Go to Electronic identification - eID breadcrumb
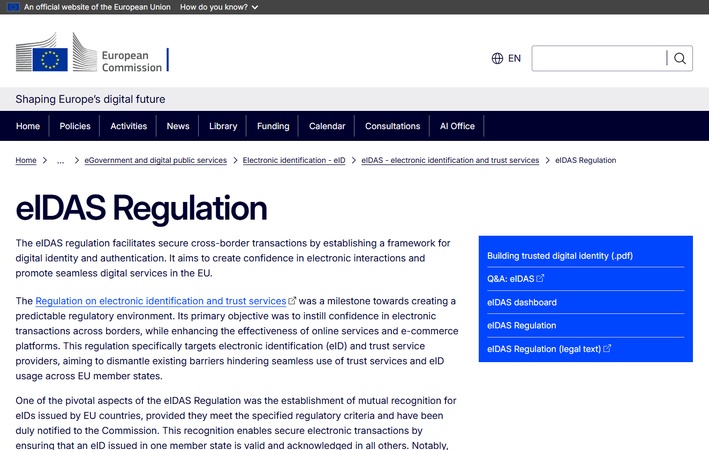 click(294, 160)
